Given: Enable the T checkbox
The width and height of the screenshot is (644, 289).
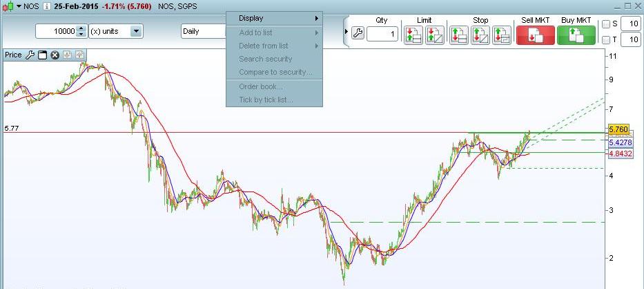Looking at the screenshot, I should (x=606, y=40).
